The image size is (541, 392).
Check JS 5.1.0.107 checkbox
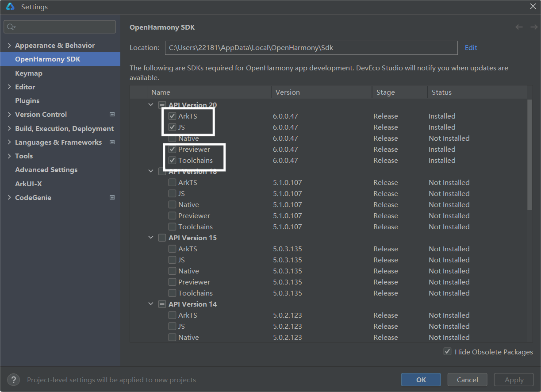(173, 193)
